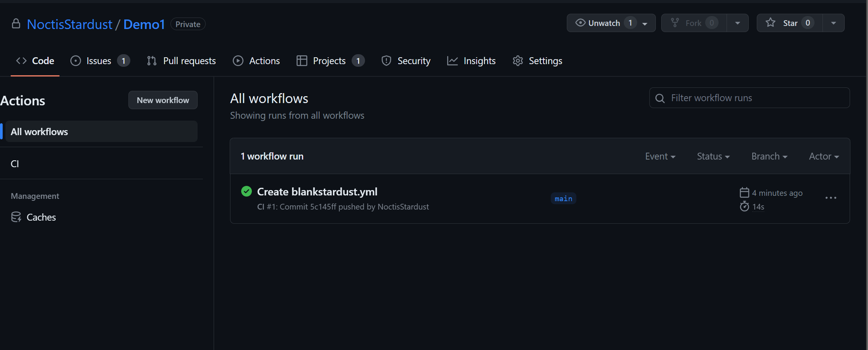Click the calendar icon beside 4 minutes ago
The image size is (868, 350).
pos(744,192)
